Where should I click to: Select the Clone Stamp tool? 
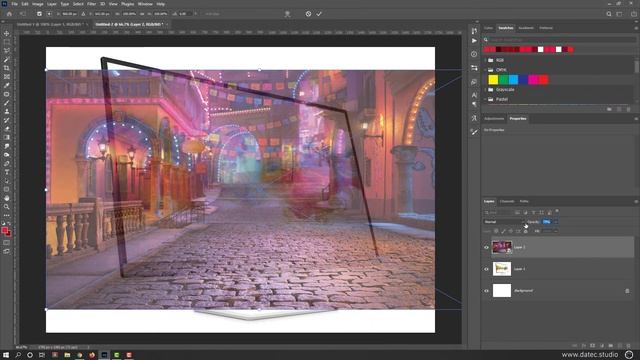tap(7, 111)
